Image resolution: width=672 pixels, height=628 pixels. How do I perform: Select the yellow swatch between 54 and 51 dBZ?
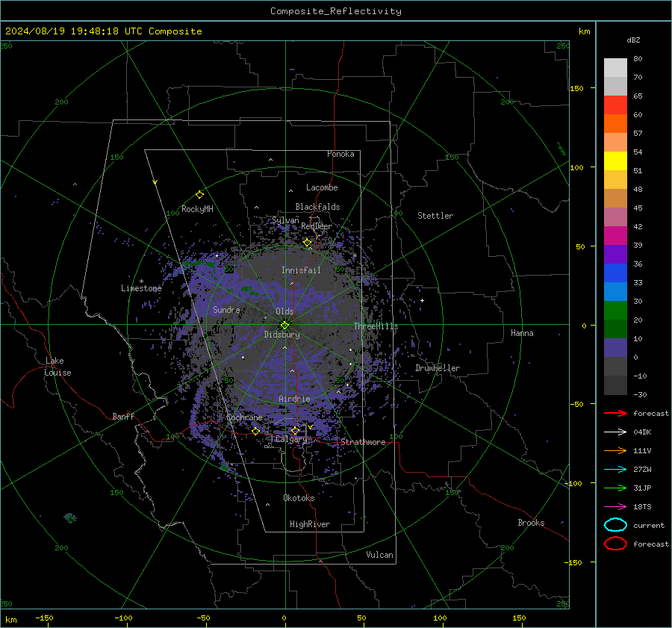pos(615,161)
